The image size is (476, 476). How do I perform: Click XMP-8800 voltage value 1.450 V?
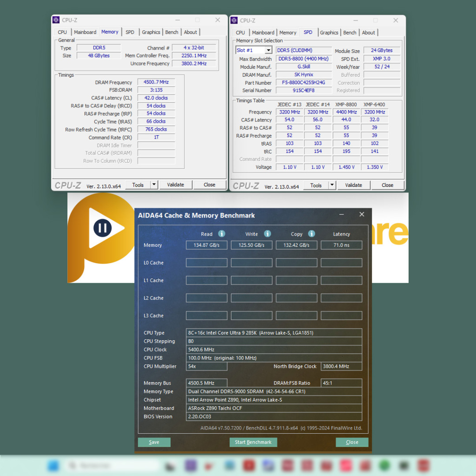point(346,167)
